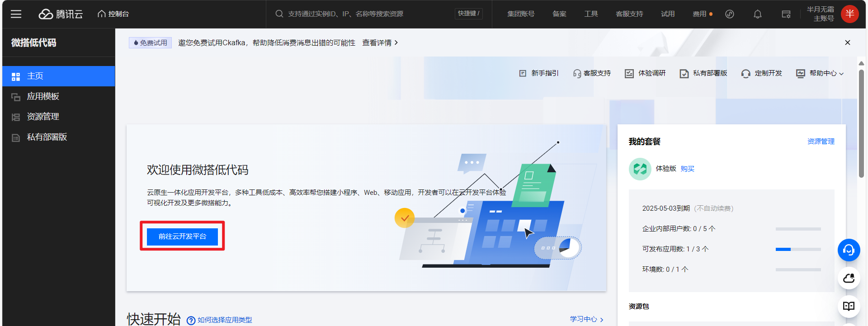Viewport: 868px width, 326px height.
Task: Open the 半月无霜 account menu
Action: (x=821, y=14)
